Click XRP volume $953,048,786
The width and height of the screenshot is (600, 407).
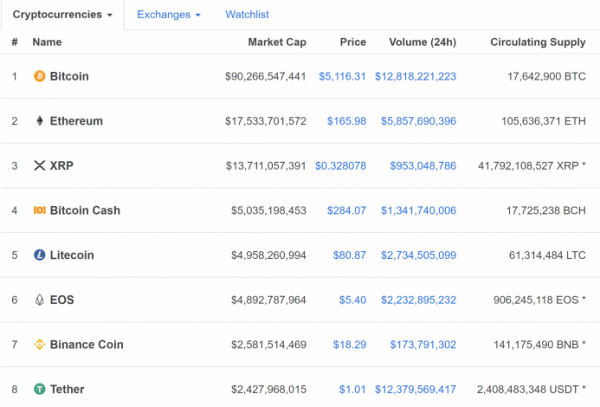point(423,166)
